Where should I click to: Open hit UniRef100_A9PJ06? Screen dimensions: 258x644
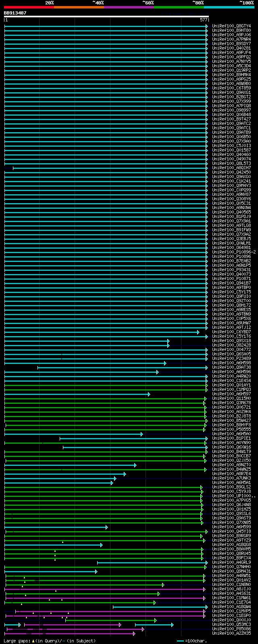(x=231, y=35)
